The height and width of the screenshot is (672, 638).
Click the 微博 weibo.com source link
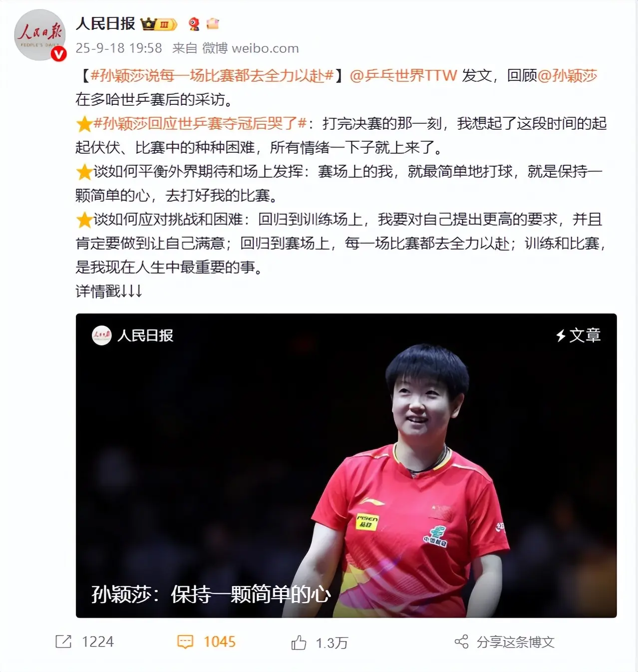251,48
